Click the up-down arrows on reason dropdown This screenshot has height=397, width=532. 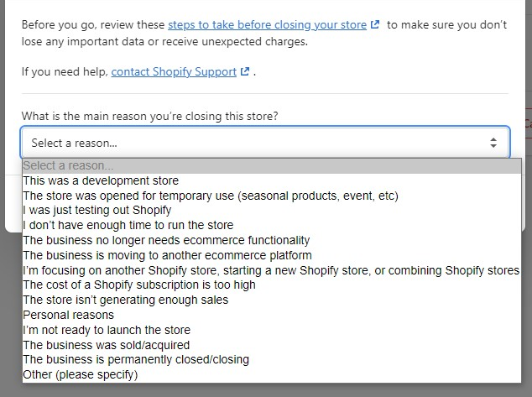tap(493, 143)
